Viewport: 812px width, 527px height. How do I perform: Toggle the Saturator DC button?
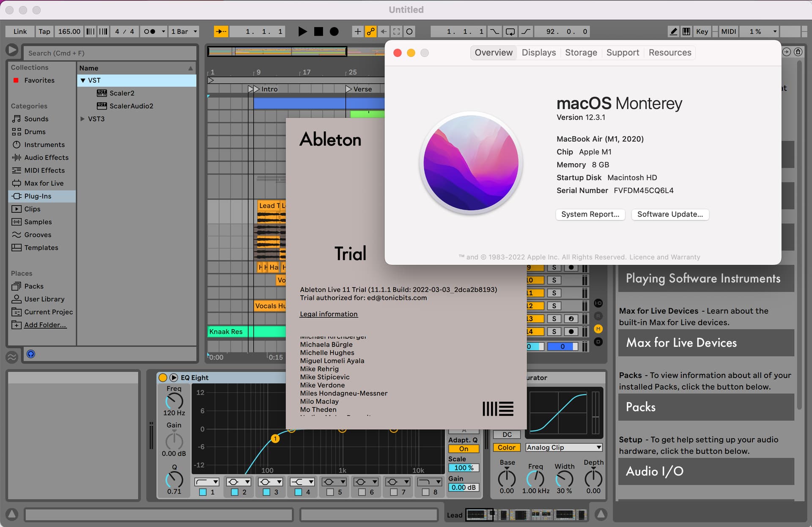(x=507, y=434)
